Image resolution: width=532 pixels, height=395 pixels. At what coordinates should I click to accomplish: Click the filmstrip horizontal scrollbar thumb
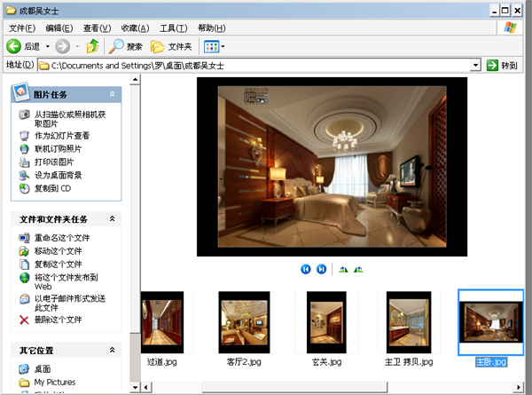pos(294,387)
